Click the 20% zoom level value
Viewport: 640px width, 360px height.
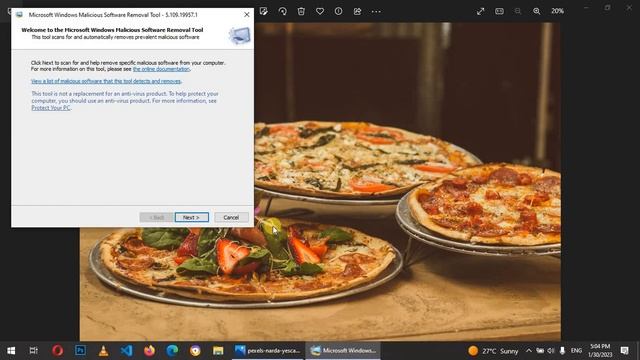tap(558, 11)
